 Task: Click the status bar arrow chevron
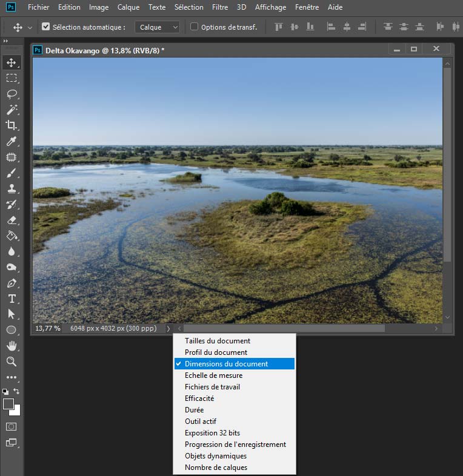(168, 328)
